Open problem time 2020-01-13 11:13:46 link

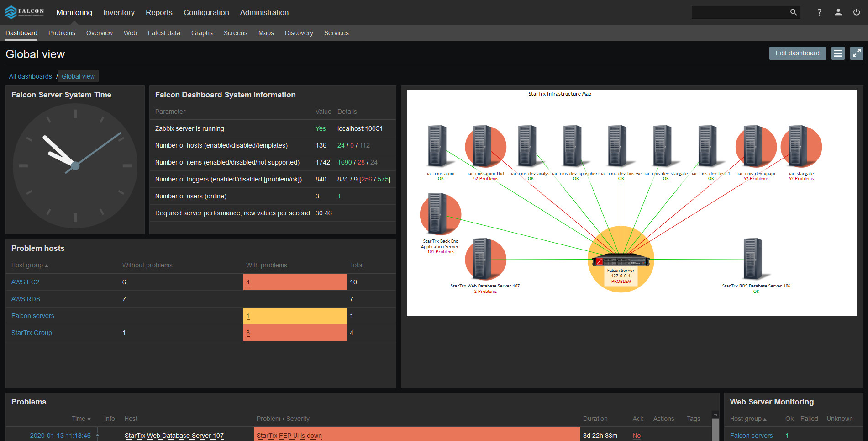click(60, 436)
